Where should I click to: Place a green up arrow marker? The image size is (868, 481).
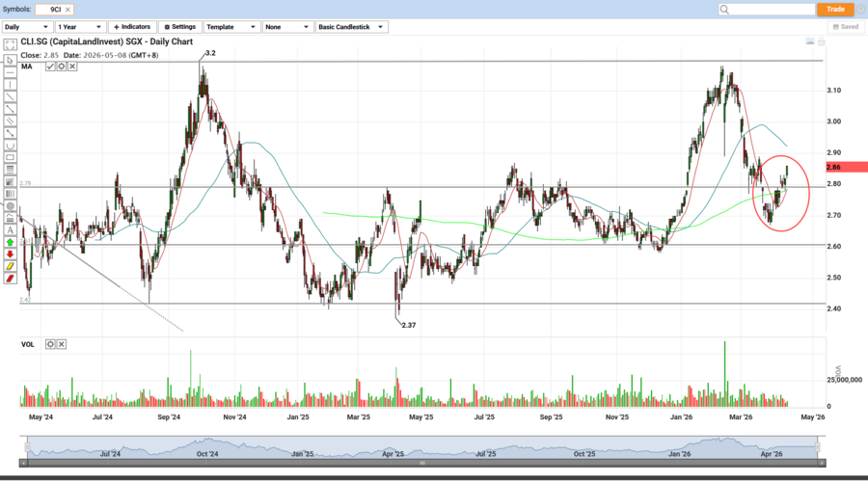point(10,241)
